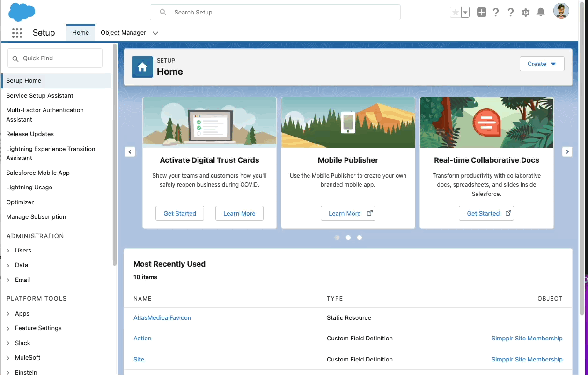Screen dimensions: 588x375
Task: Go to next carousel slide arrow
Action: (x=567, y=151)
